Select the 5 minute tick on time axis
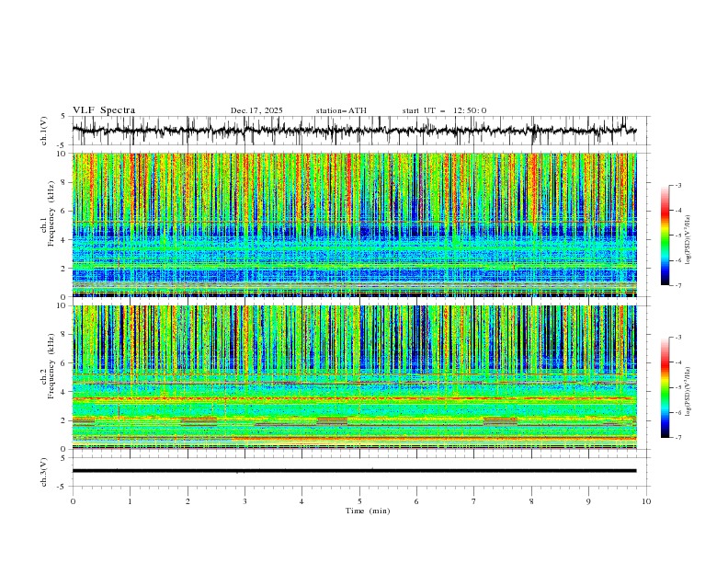 [x=359, y=500]
